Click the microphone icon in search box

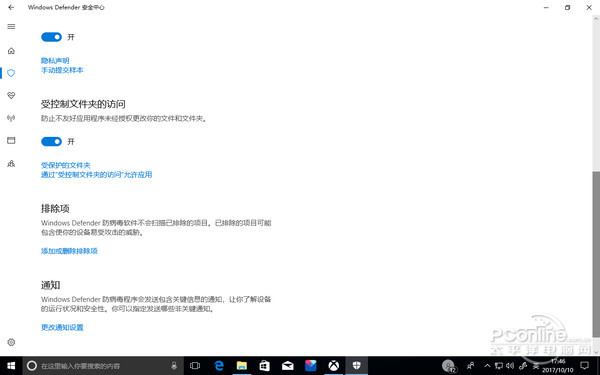pos(174,366)
